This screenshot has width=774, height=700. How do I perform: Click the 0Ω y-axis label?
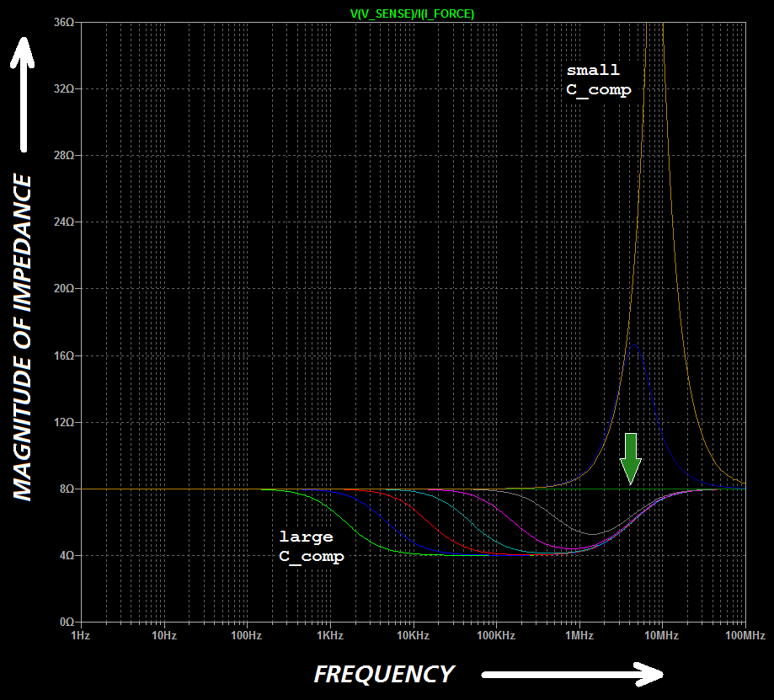67,622
